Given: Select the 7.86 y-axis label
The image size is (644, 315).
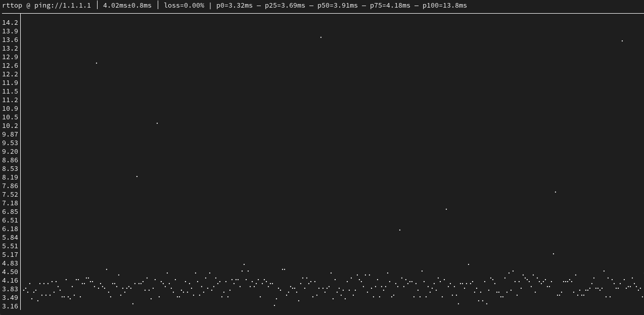Looking at the screenshot, I should 10,186.
